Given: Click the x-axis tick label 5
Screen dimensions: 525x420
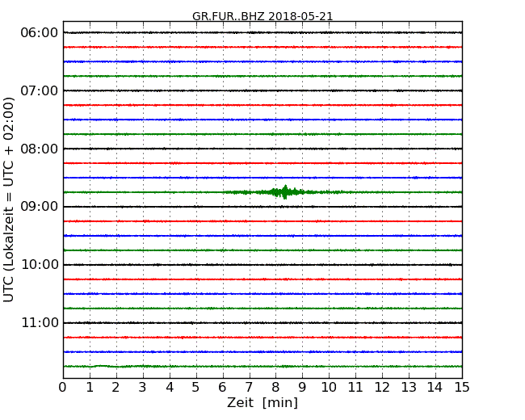Looking at the screenshot, I should [x=196, y=388].
